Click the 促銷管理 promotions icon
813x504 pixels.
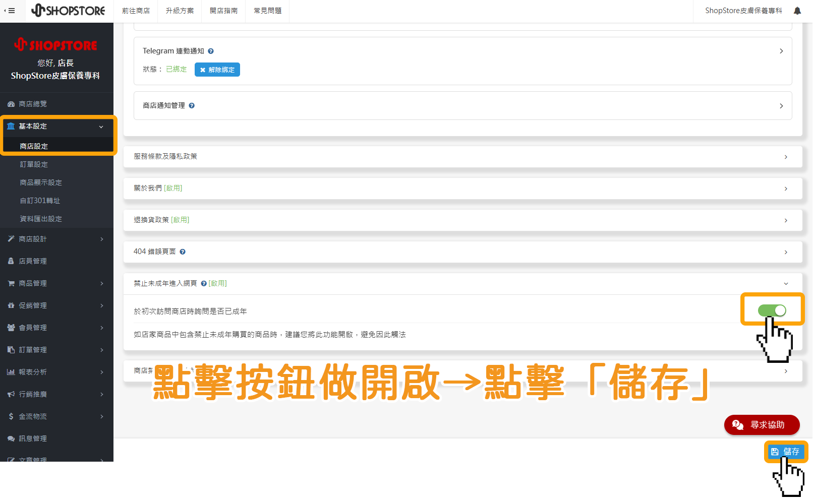[x=11, y=305]
